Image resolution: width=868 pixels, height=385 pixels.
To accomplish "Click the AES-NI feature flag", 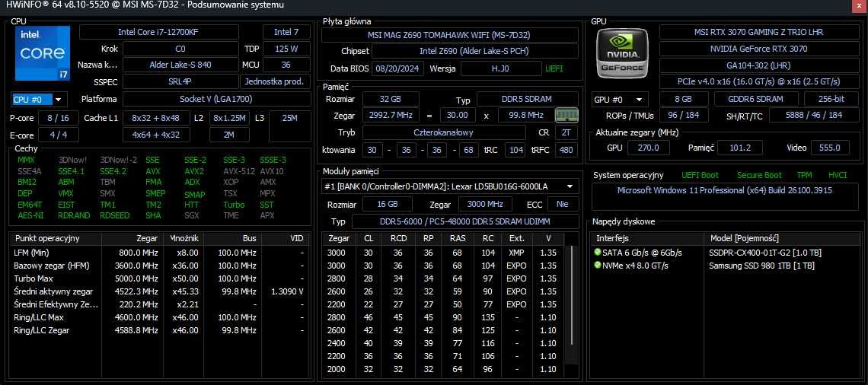I will click(x=30, y=215).
